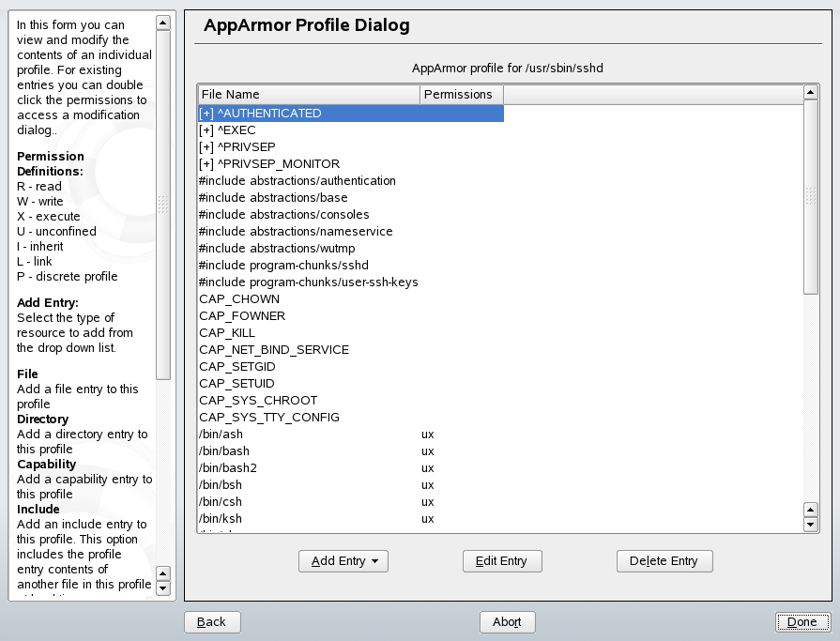The width and height of the screenshot is (840, 641).
Task: Go Back from the profile dialog
Action: click(x=212, y=621)
